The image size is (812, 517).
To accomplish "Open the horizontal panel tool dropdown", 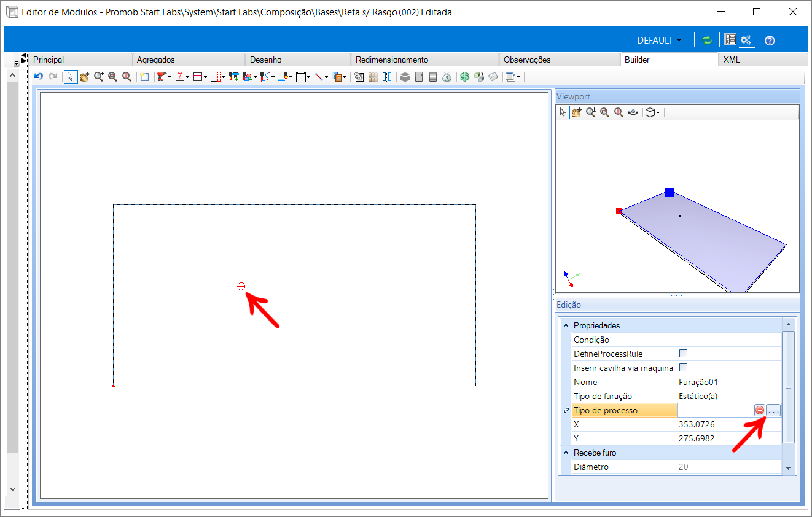I will tap(206, 77).
